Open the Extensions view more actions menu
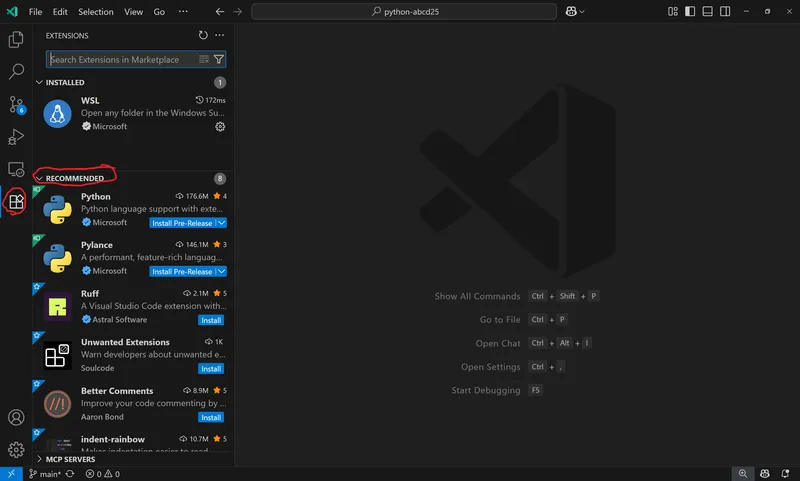Viewport: 800px width, 481px height. (x=219, y=35)
